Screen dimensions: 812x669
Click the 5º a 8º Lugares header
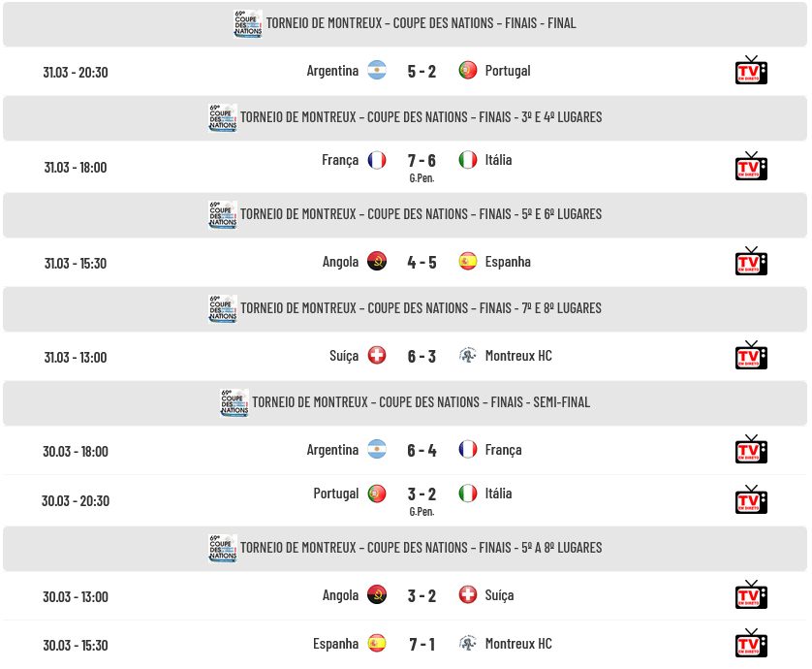click(405, 548)
